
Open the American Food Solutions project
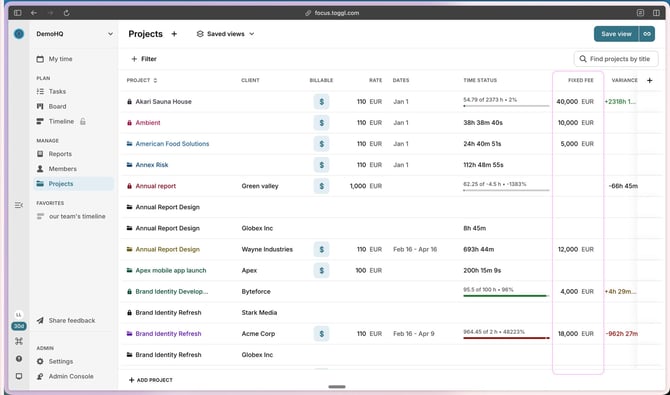(172, 144)
